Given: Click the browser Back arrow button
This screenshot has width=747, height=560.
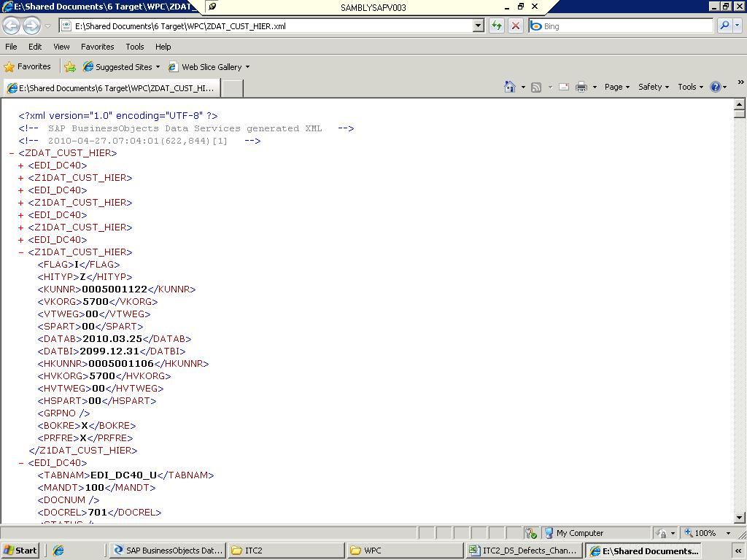Looking at the screenshot, I should (x=12, y=26).
